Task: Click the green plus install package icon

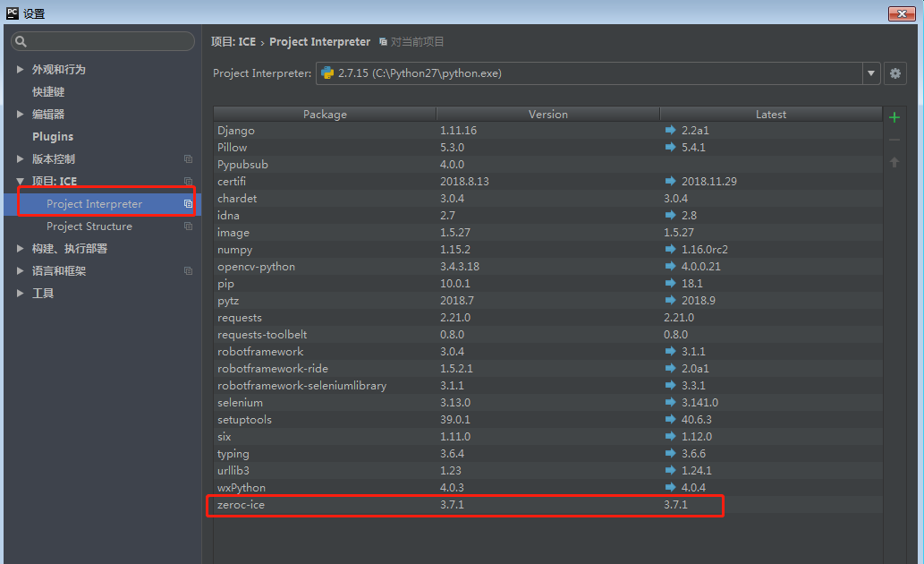Action: coord(894,117)
